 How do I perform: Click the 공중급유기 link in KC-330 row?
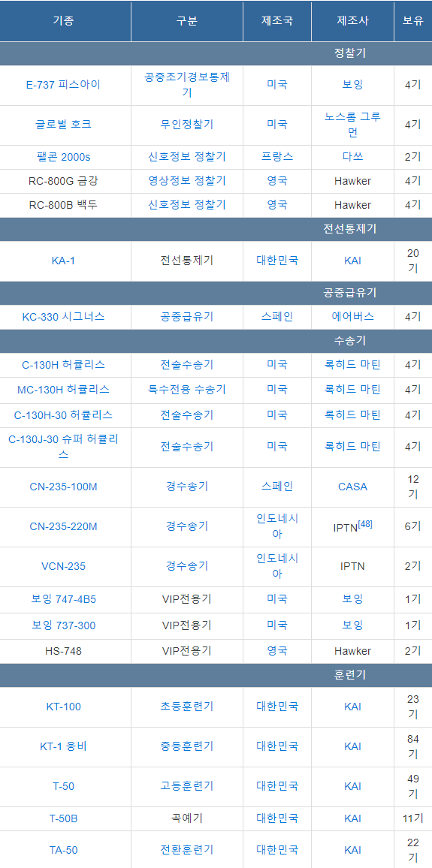tap(186, 317)
